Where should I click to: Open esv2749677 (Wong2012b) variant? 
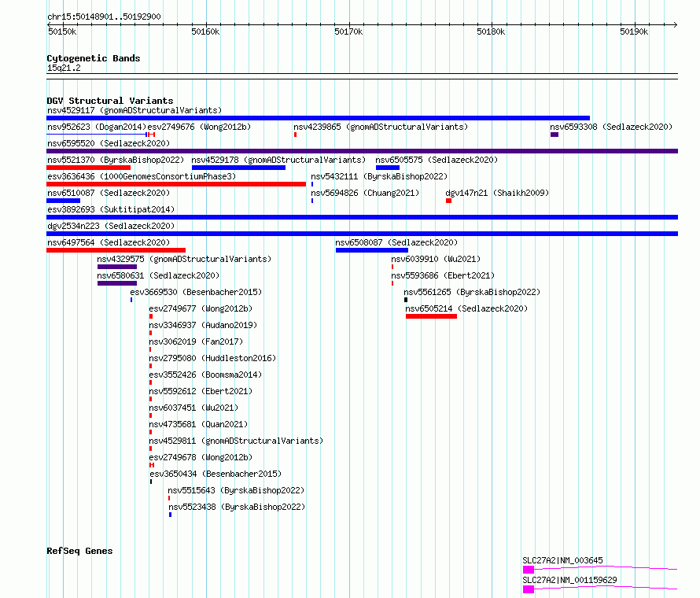[x=201, y=308]
